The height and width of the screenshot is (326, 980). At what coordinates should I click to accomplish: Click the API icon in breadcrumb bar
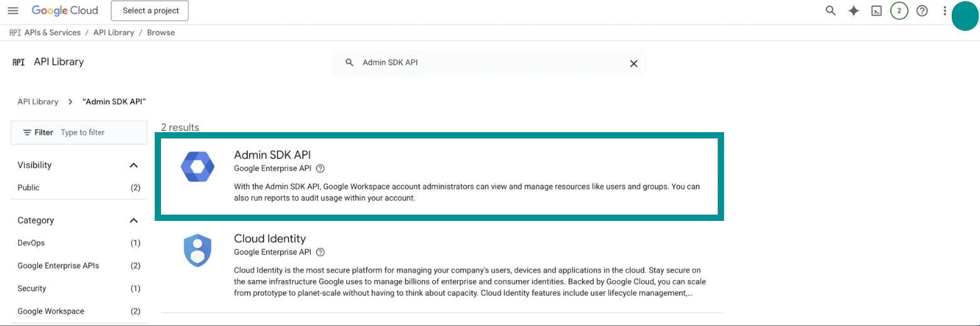(15, 32)
